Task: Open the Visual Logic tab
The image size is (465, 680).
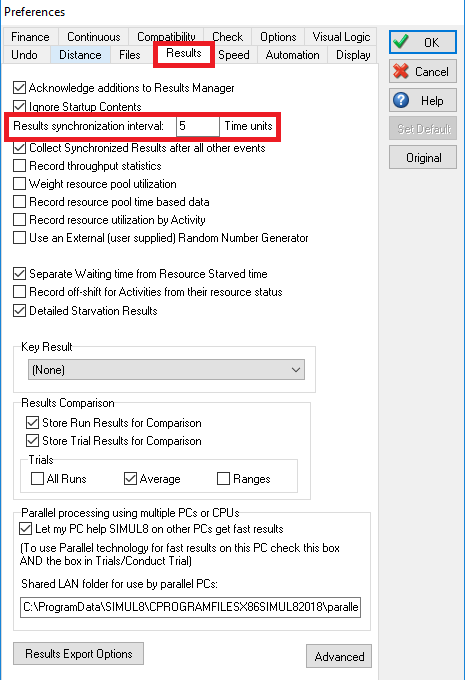Action: (x=341, y=37)
